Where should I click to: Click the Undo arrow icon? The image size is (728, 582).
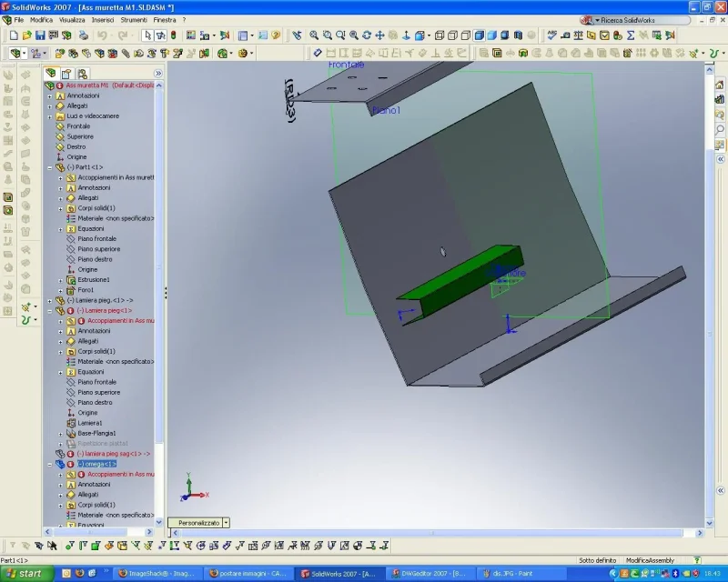pos(102,35)
